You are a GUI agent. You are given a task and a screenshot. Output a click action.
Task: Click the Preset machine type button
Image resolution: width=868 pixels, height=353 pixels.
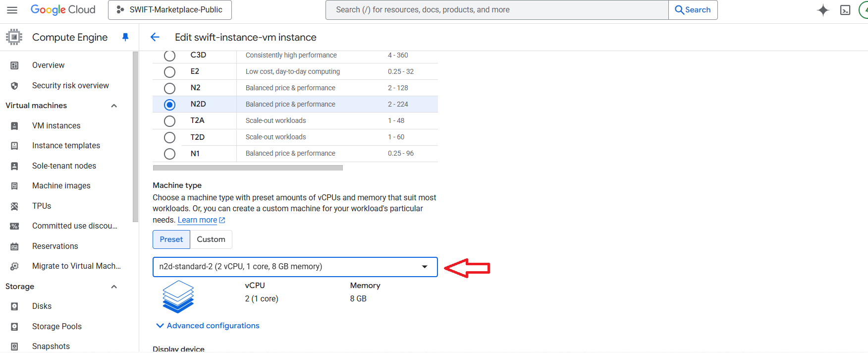(x=171, y=239)
